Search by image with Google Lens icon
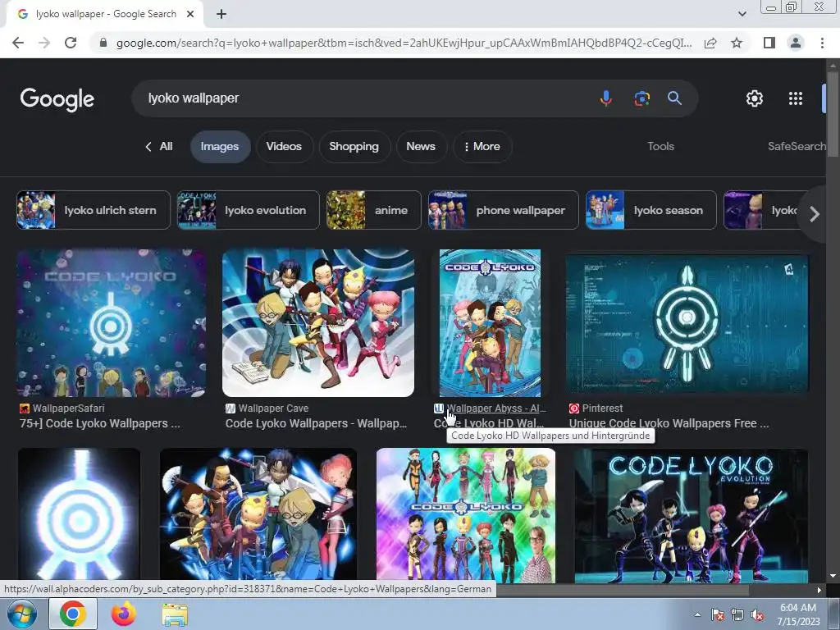This screenshot has width=840, height=630. coord(641,98)
